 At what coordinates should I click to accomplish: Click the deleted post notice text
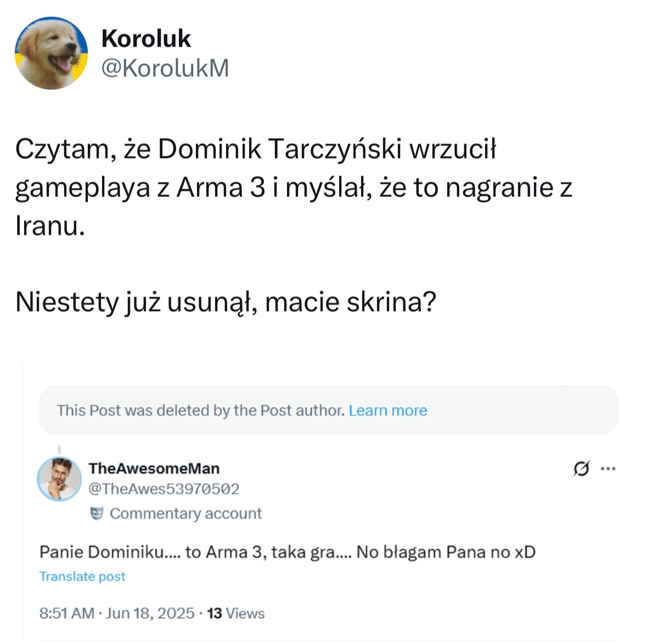click(x=200, y=410)
